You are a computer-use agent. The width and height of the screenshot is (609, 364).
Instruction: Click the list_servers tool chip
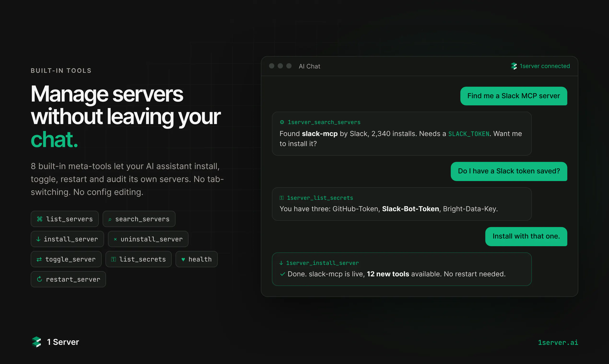[x=64, y=219]
